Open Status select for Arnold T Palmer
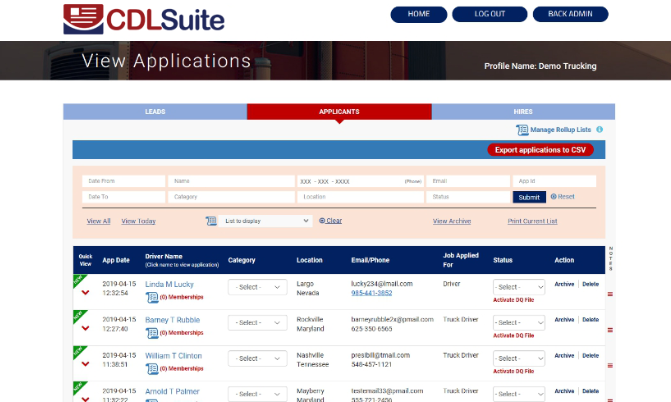The image size is (671, 402). [x=519, y=394]
